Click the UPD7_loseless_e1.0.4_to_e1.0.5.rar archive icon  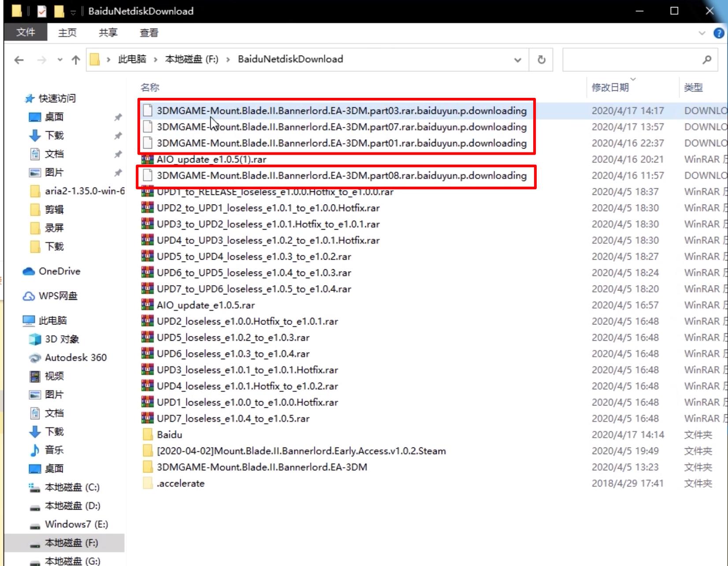pos(148,418)
